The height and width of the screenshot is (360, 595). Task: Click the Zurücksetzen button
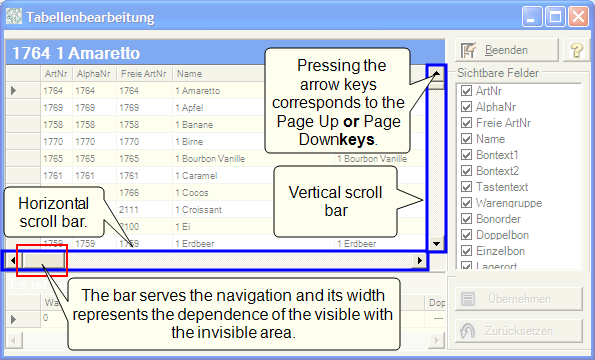519,331
